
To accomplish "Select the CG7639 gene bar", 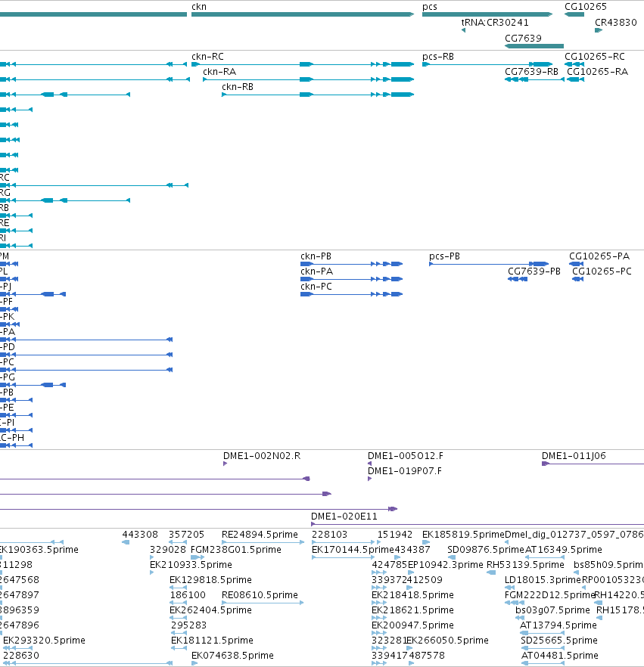I will coord(534,46).
